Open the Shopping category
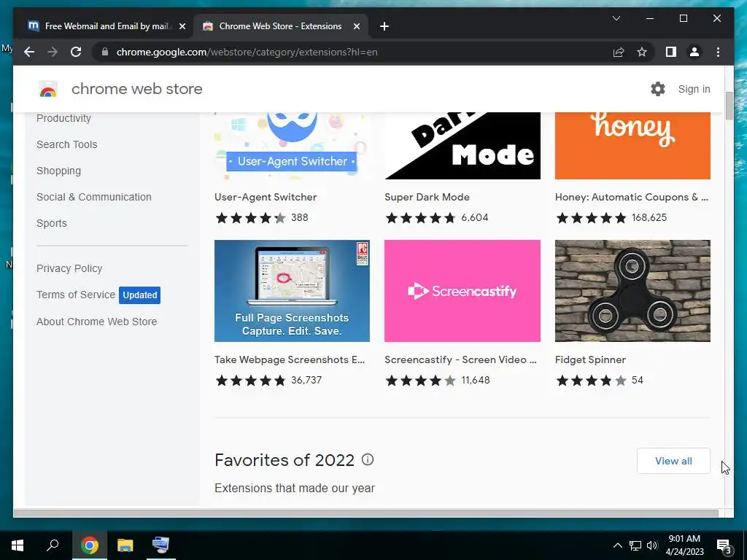This screenshot has width=747, height=560. tap(58, 171)
